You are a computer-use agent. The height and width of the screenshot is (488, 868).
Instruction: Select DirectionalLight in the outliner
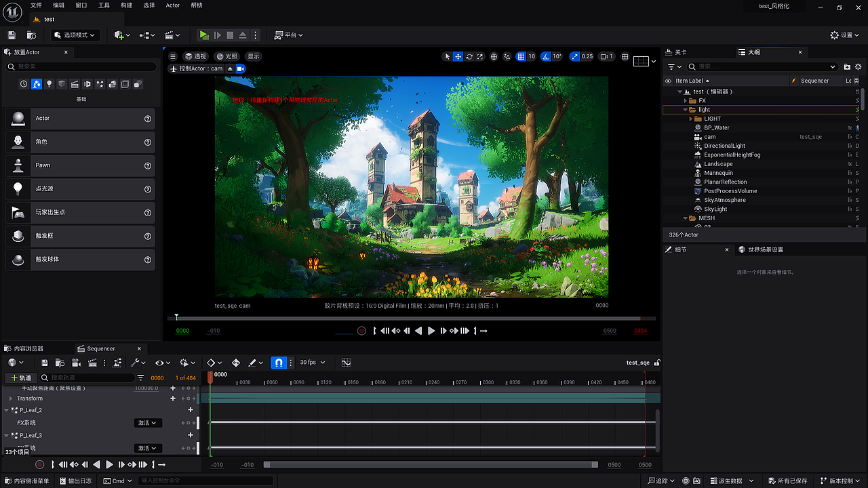click(x=724, y=146)
